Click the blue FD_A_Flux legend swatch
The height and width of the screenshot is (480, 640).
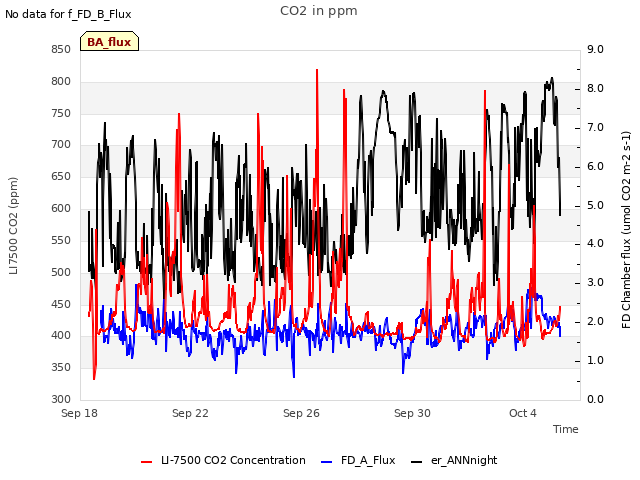tap(327, 462)
